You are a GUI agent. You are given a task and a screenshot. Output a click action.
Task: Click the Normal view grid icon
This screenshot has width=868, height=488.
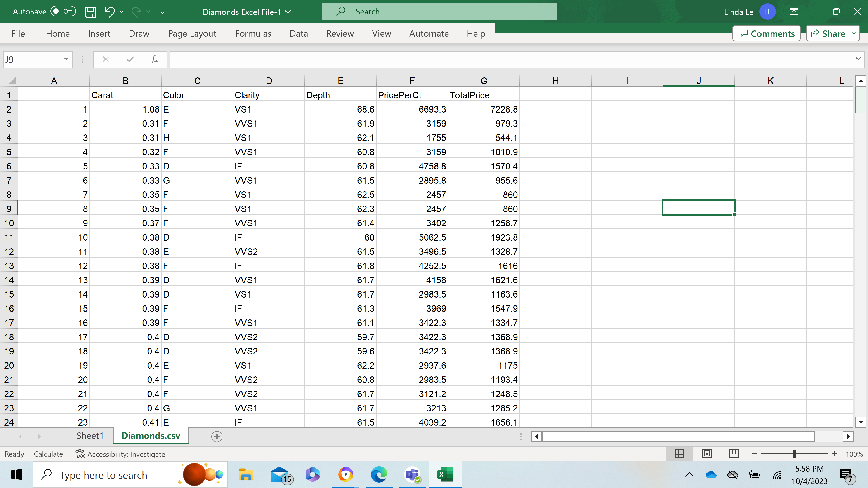tap(679, 454)
